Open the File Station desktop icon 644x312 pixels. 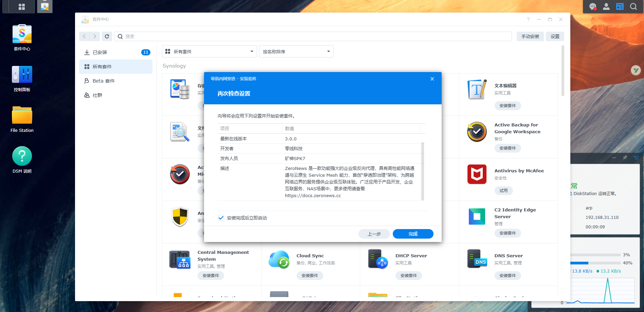22,116
